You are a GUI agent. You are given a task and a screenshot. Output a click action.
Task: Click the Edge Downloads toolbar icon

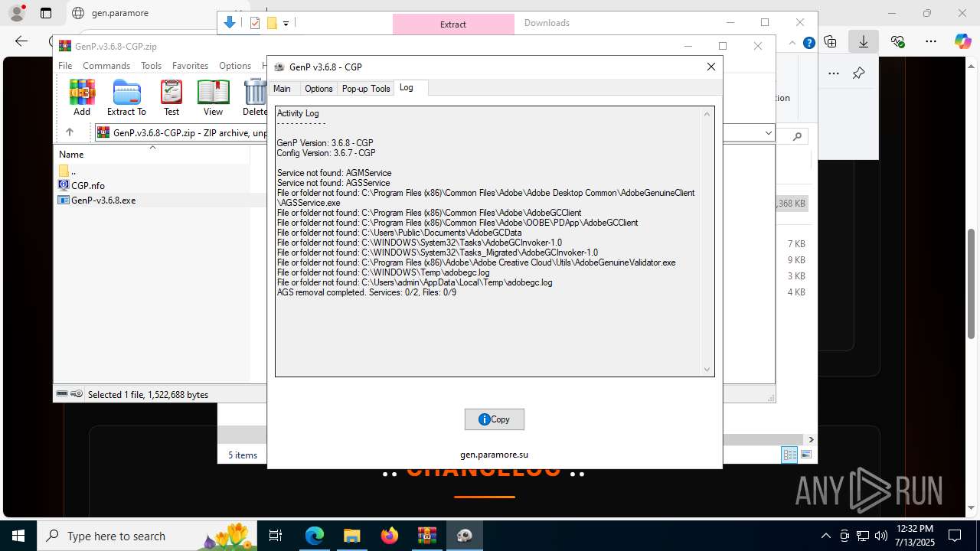coord(864,42)
